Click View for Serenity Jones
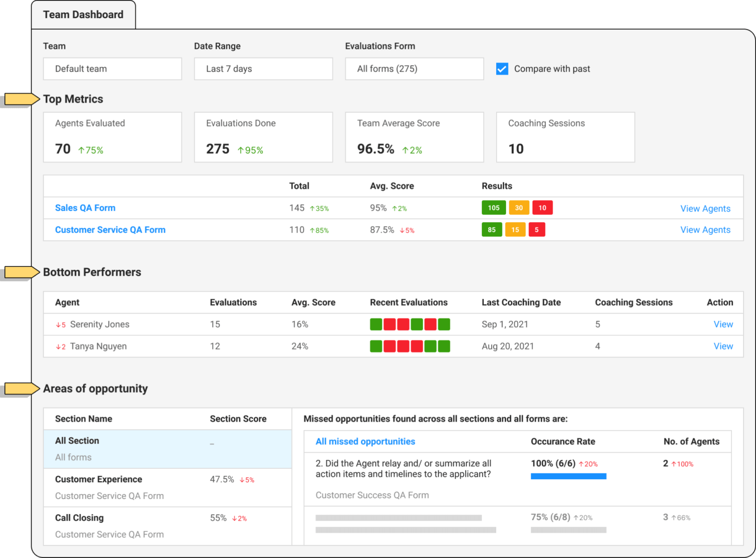This screenshot has width=756, height=558. (723, 324)
